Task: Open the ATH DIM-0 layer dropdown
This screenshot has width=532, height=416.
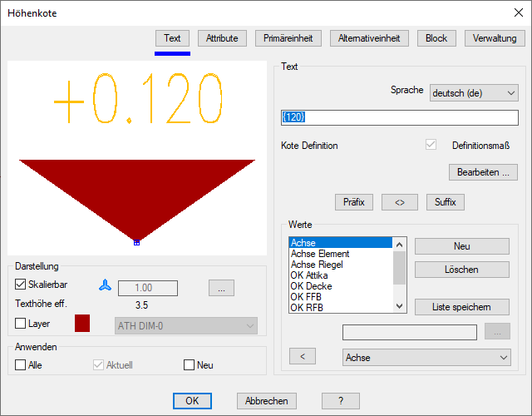Action: (x=185, y=325)
